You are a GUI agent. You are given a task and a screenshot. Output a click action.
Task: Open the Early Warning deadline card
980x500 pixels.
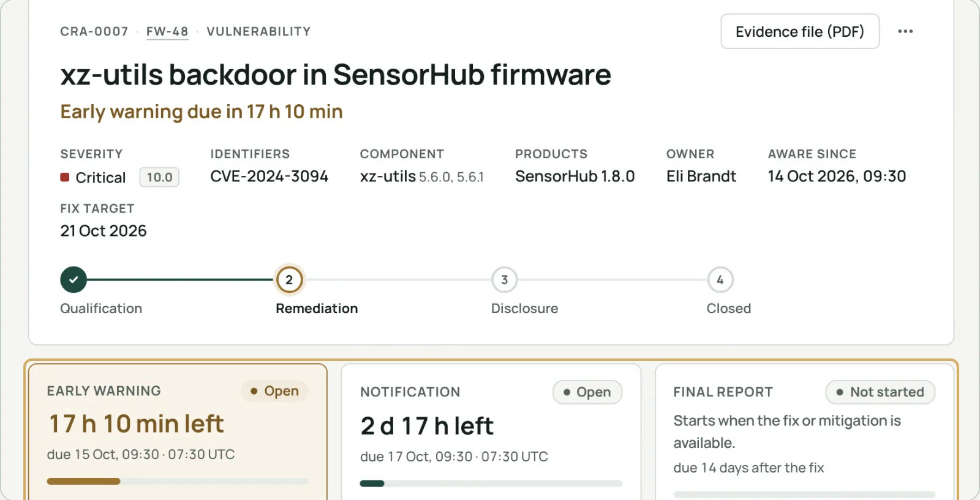[178, 432]
